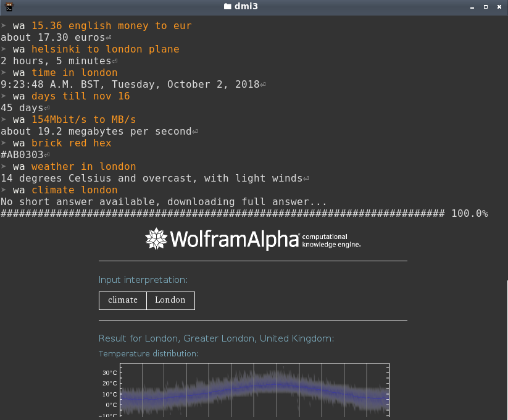Image resolution: width=508 pixels, height=420 pixels.
Task: Click the 20°C axis label
Action: click(x=109, y=384)
